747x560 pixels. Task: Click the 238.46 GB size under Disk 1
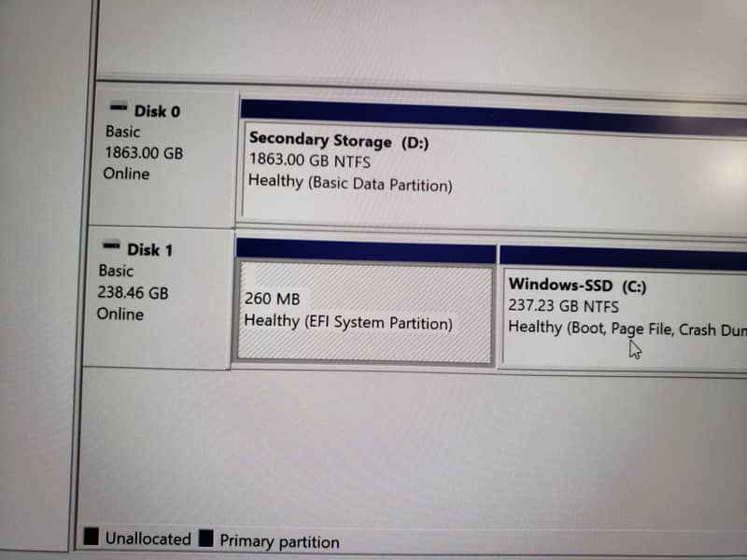[134, 292]
